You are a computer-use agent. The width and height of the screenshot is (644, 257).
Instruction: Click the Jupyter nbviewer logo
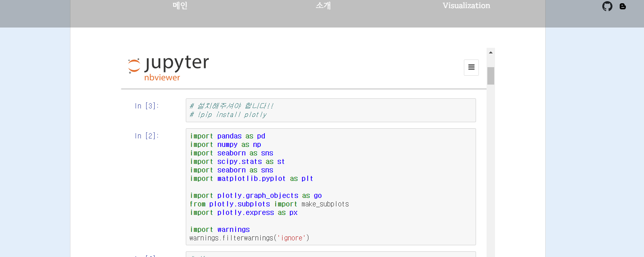click(168, 68)
